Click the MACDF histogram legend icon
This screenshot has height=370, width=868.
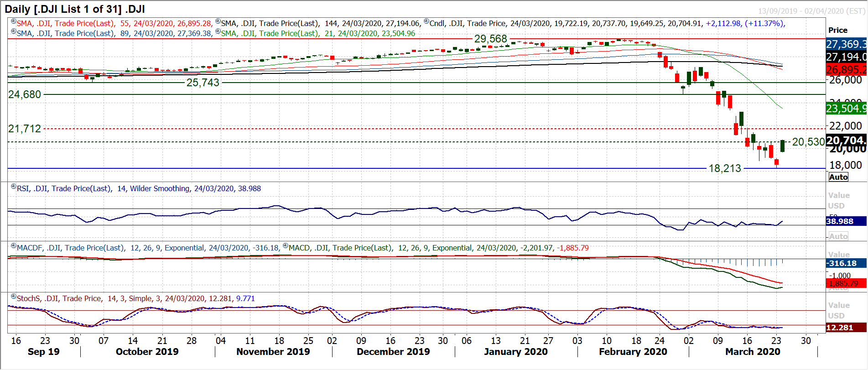pyautogui.click(x=14, y=245)
